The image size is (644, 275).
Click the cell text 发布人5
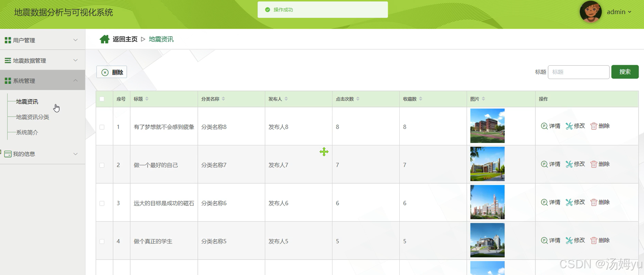click(x=278, y=241)
